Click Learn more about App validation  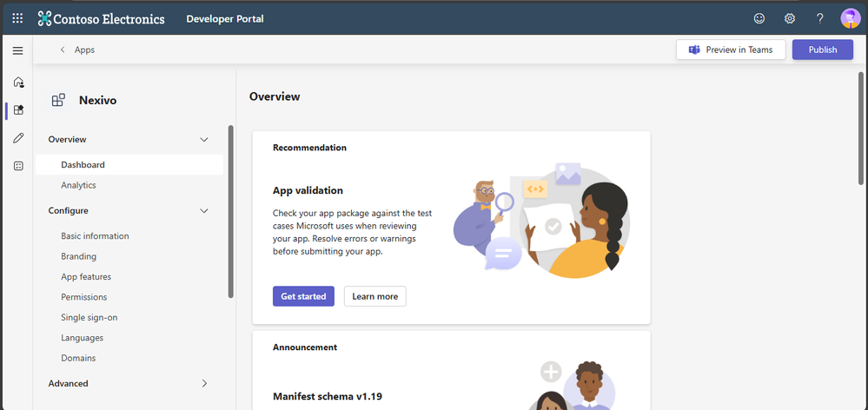(374, 296)
